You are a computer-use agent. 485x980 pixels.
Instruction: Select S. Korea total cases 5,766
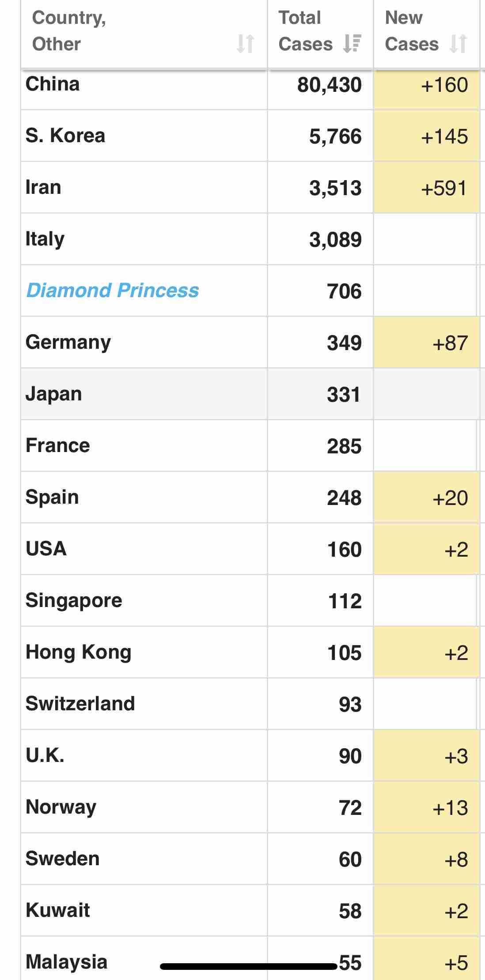335,136
